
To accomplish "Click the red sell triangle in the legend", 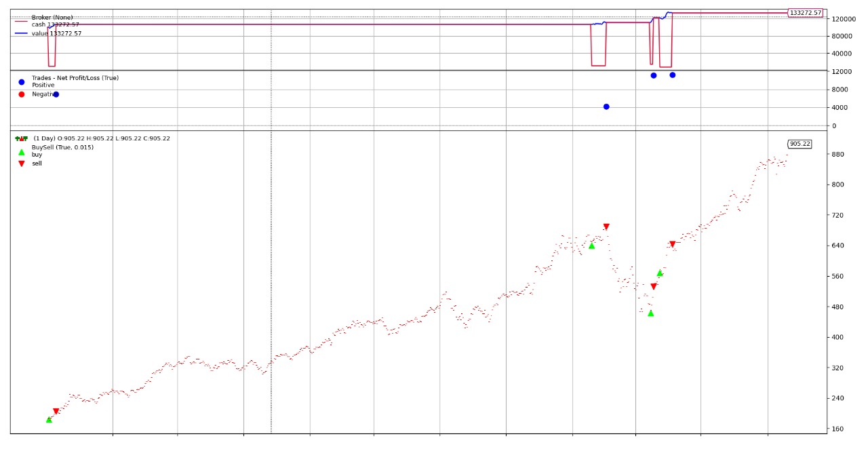I will tap(21, 163).
